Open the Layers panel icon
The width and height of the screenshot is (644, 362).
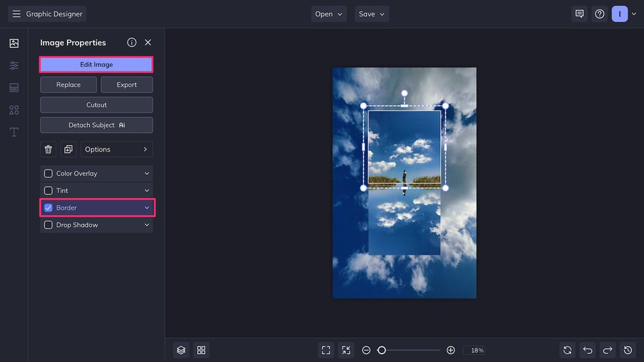(181, 350)
